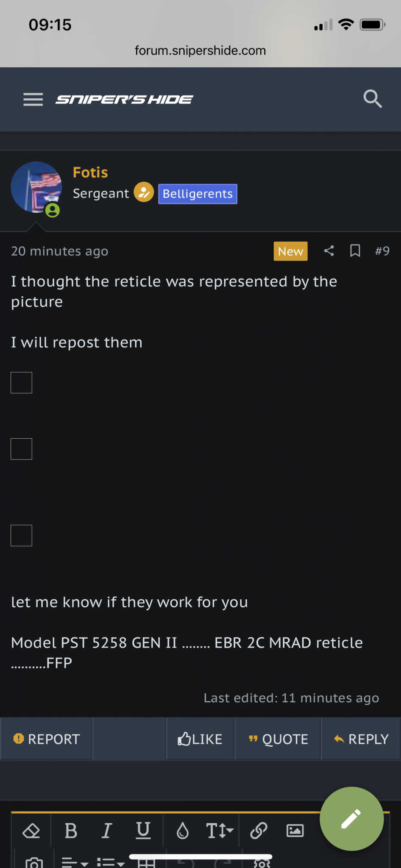The width and height of the screenshot is (401, 868).
Task: Quote Fotis's post
Action: pos(278,739)
